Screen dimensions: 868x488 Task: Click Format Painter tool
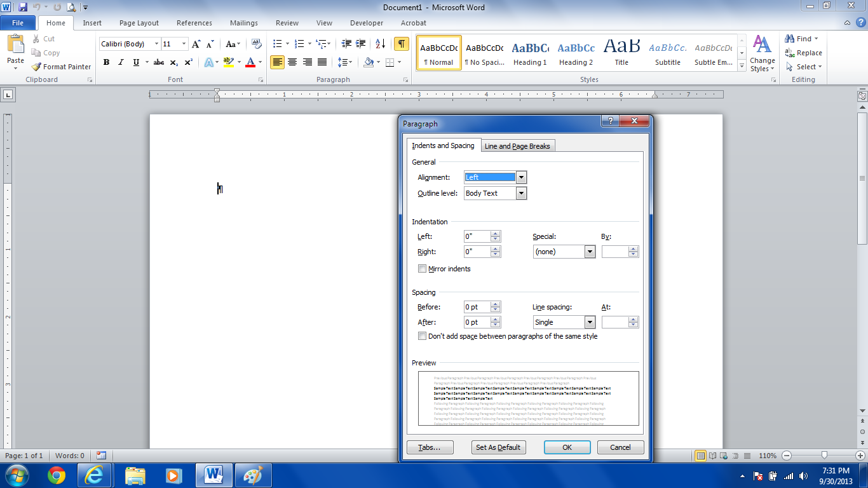tap(61, 67)
